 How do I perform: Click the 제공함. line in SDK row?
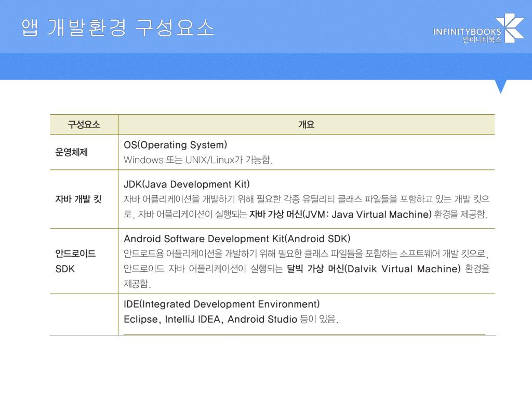137,283
